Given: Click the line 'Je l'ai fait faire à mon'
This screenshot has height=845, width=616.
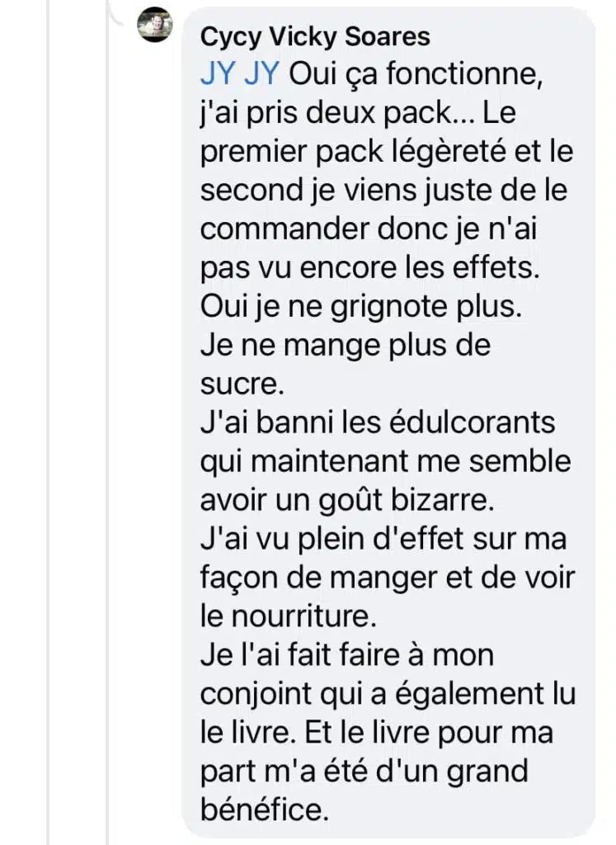Looking at the screenshot, I should tap(347, 655).
